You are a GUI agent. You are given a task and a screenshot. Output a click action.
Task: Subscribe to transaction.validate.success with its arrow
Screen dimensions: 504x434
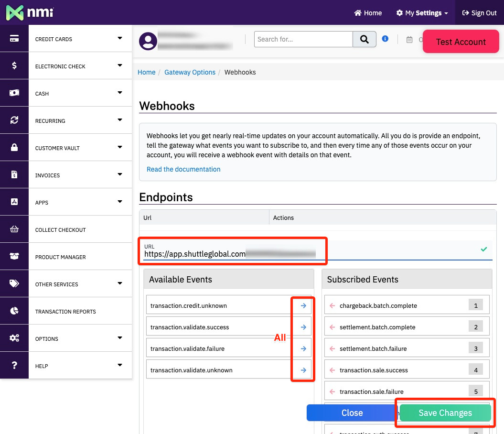coord(303,327)
